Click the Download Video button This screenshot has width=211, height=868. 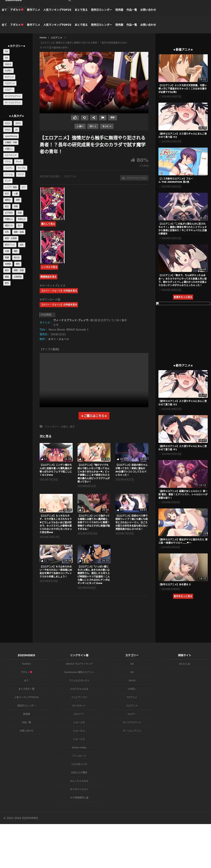[x=134, y=178]
